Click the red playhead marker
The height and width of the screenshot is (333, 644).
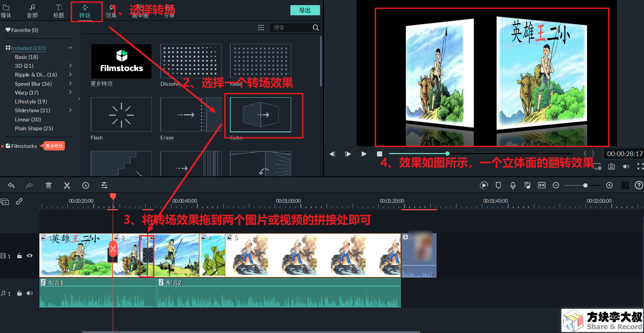[113, 196]
